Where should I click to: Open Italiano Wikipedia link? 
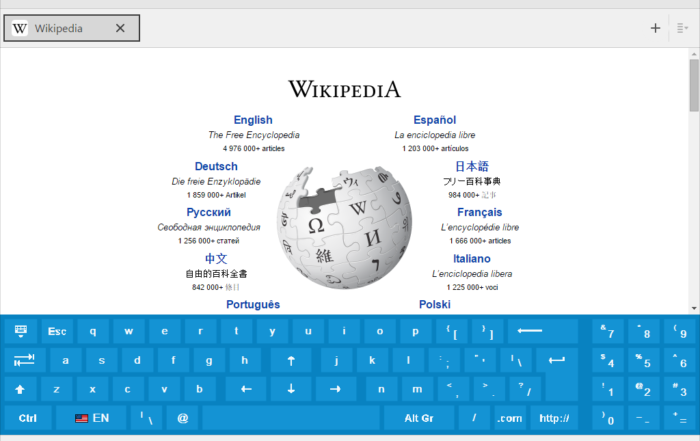pyautogui.click(x=472, y=259)
